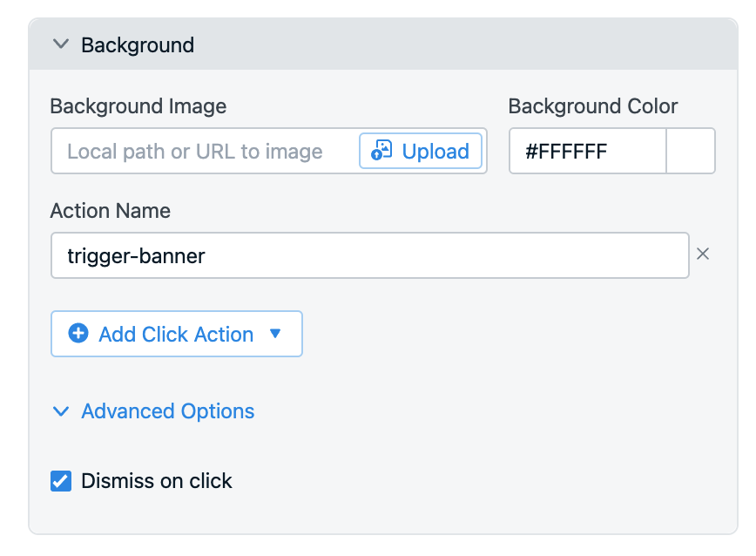Open the Add Click Action dropdown arrow

[275, 333]
